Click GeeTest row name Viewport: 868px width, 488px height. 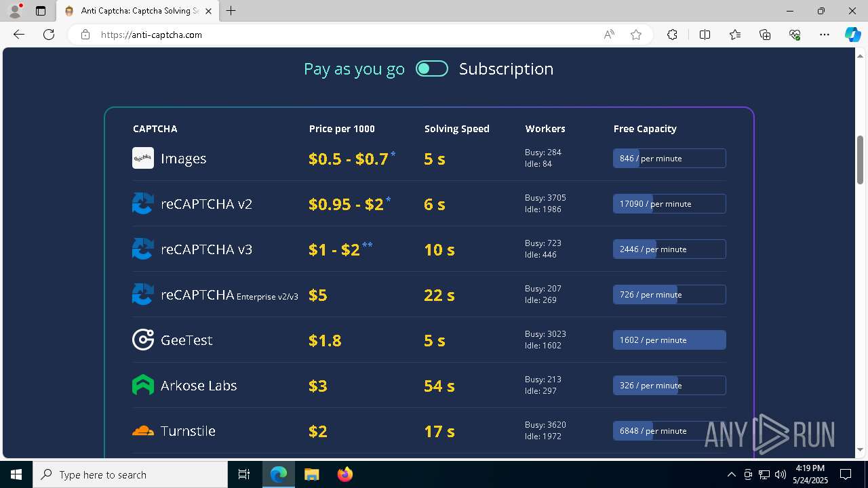pos(186,340)
